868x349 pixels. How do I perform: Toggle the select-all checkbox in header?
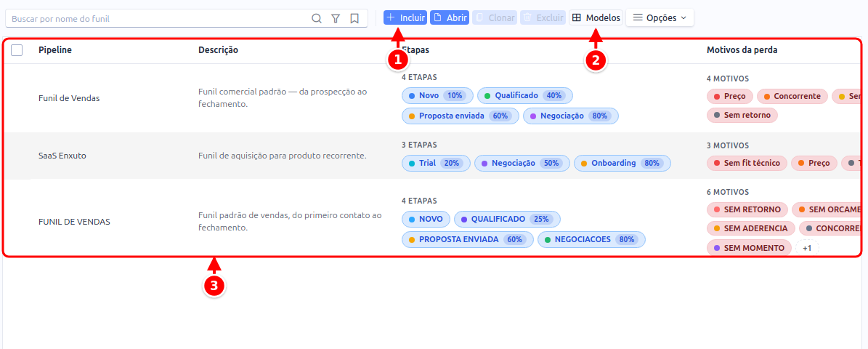(17, 50)
